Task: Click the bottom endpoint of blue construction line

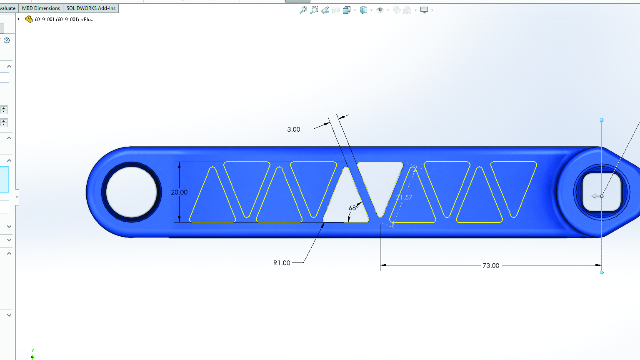Action: [602, 272]
